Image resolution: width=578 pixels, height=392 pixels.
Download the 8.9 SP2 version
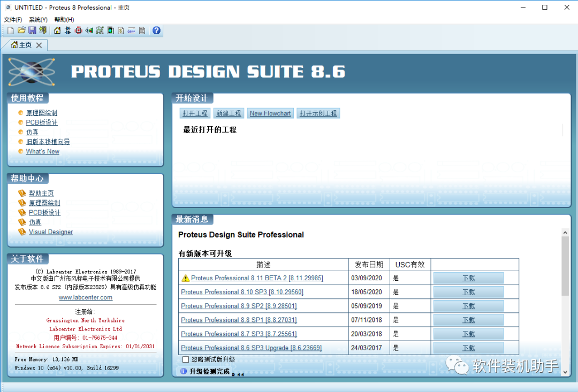point(468,306)
